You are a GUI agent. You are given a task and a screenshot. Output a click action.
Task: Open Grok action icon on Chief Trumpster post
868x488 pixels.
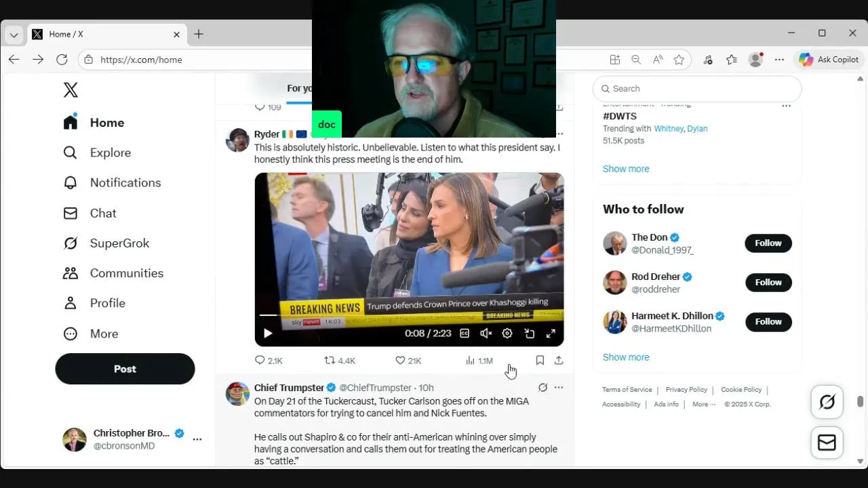[542, 388]
